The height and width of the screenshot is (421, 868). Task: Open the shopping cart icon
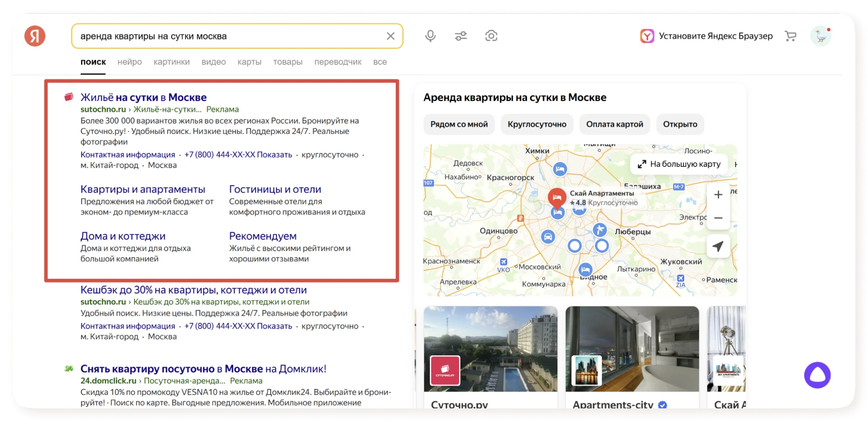[790, 36]
